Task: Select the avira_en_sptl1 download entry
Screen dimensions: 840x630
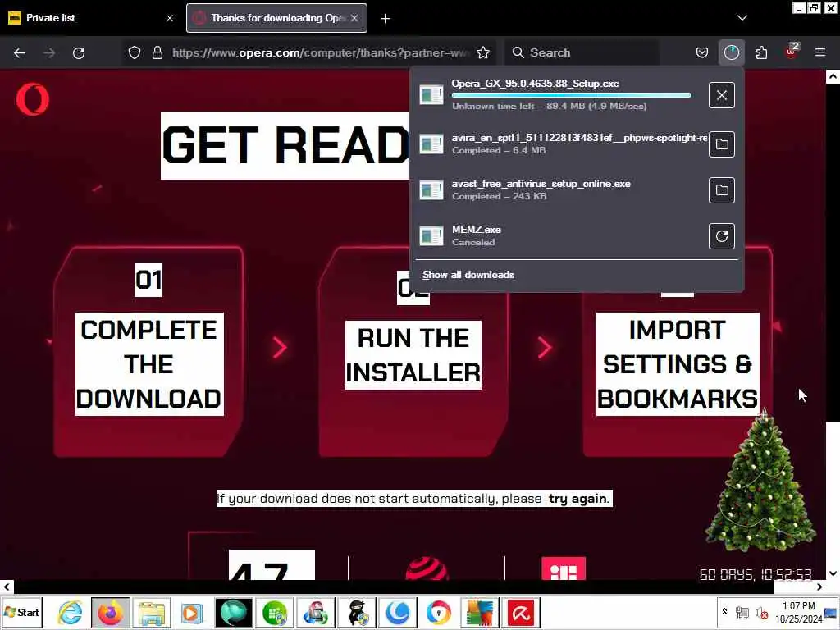Action: coord(559,144)
